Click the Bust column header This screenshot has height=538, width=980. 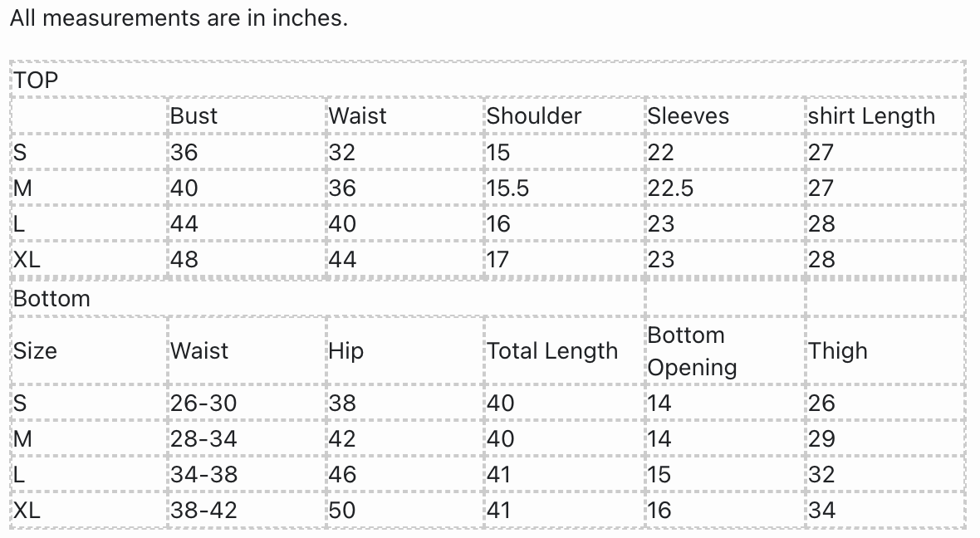point(194,115)
